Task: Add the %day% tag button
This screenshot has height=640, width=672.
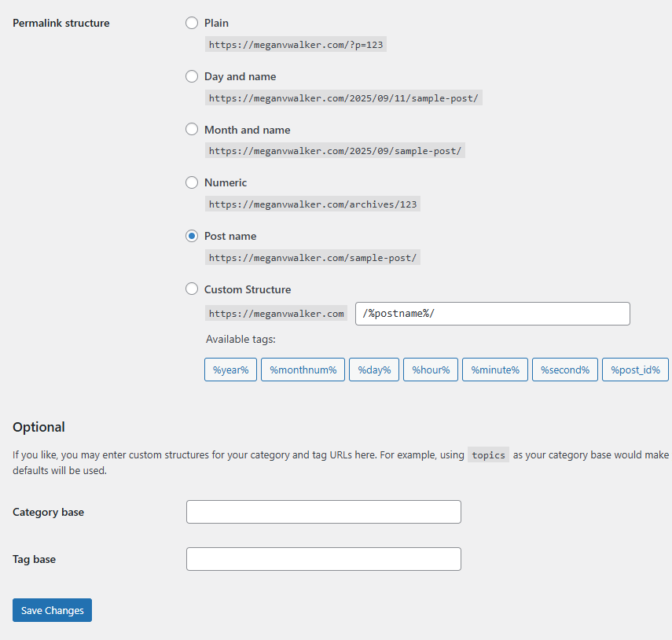Action: [x=374, y=370]
